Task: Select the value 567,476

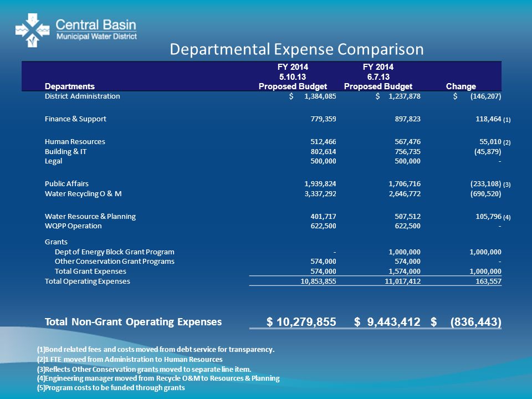Action: (x=407, y=141)
